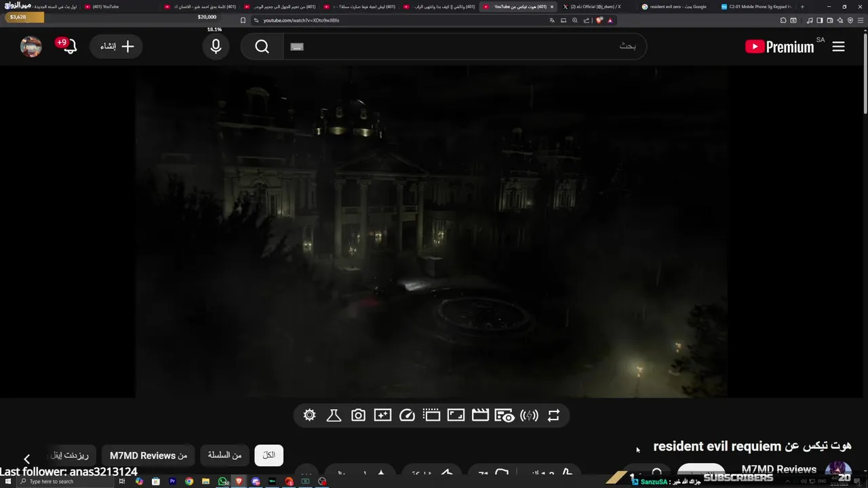The width and height of the screenshot is (868, 488).
Task: Click the sparkle video filters icon
Action: pyautogui.click(x=382, y=415)
